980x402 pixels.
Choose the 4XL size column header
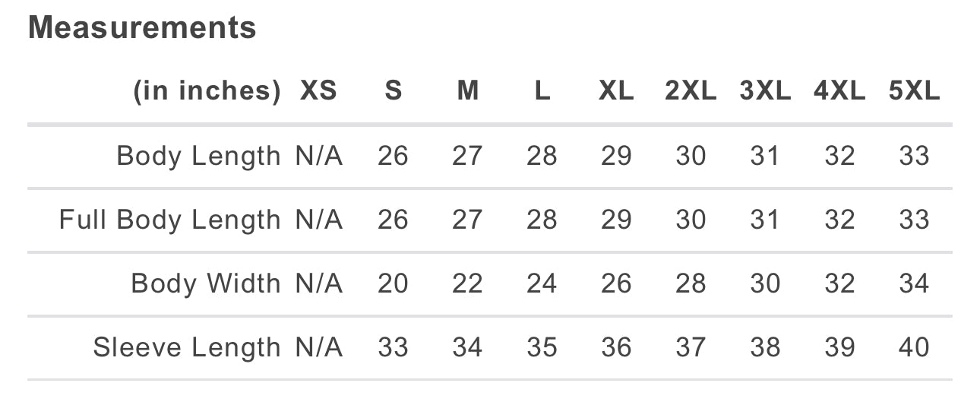tap(839, 92)
